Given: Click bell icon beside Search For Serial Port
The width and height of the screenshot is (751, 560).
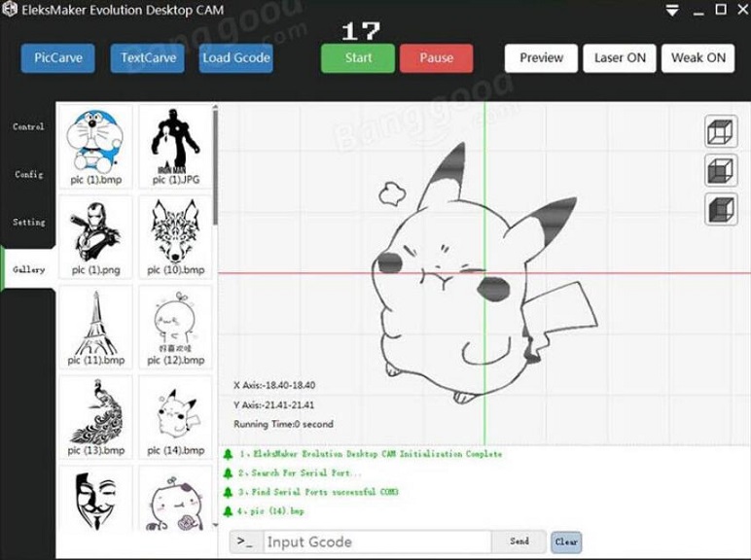Looking at the screenshot, I should click(x=228, y=472).
